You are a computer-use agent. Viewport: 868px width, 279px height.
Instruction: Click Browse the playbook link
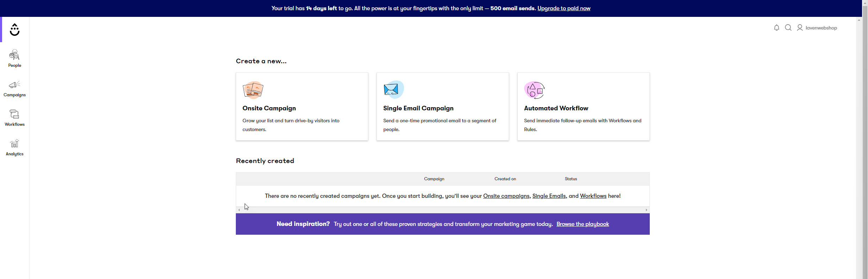pos(583,224)
